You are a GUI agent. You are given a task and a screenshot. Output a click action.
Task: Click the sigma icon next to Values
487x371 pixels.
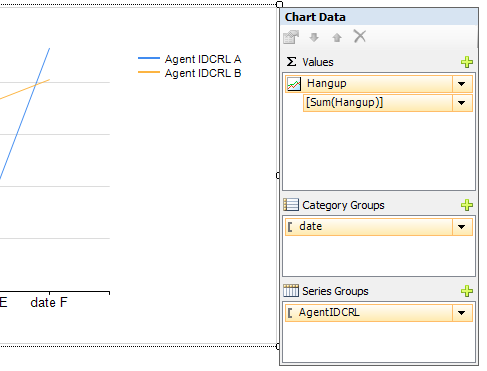point(291,62)
